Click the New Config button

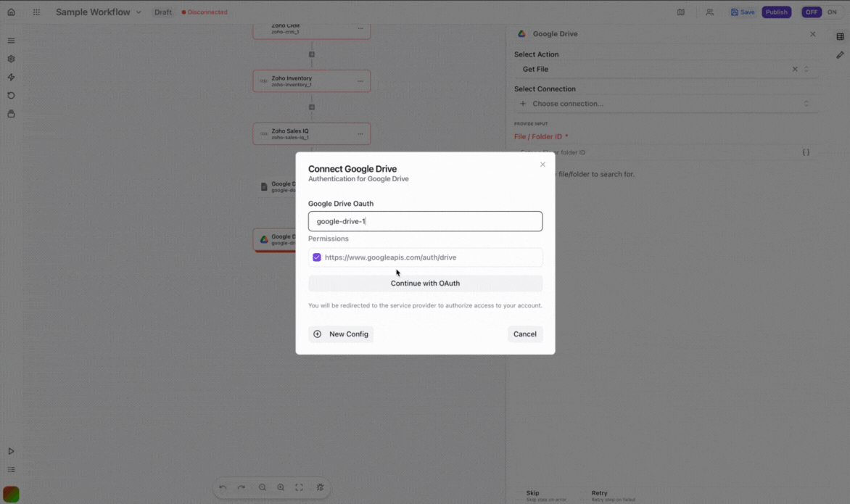pyautogui.click(x=341, y=334)
